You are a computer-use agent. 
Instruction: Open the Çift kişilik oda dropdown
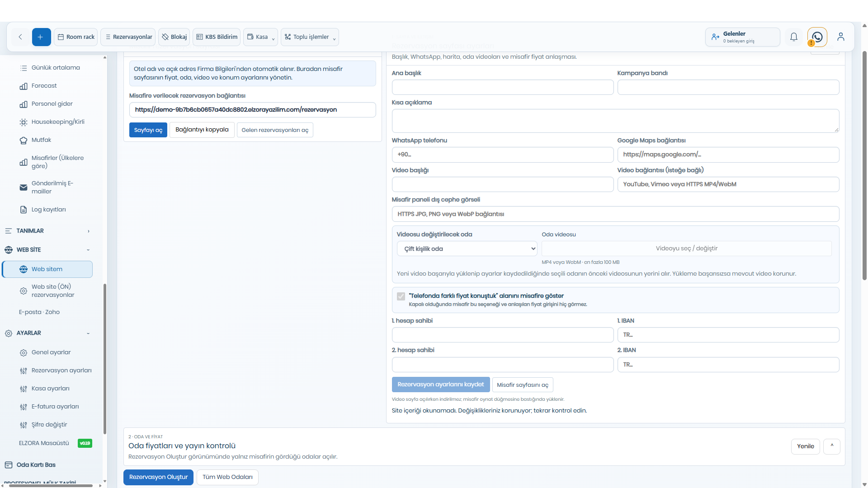pos(467,249)
